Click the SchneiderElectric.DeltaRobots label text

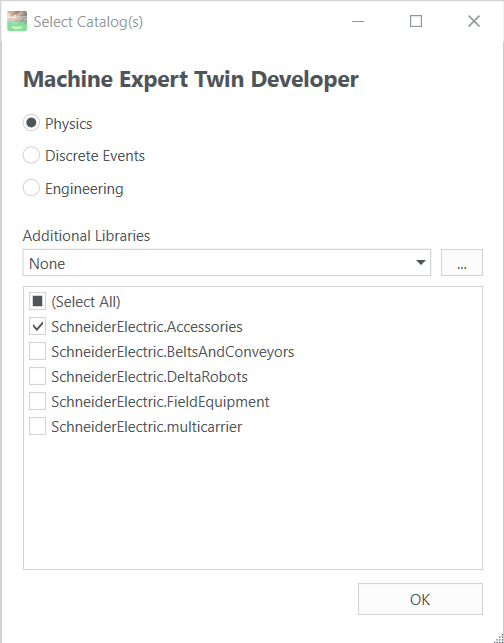(149, 377)
